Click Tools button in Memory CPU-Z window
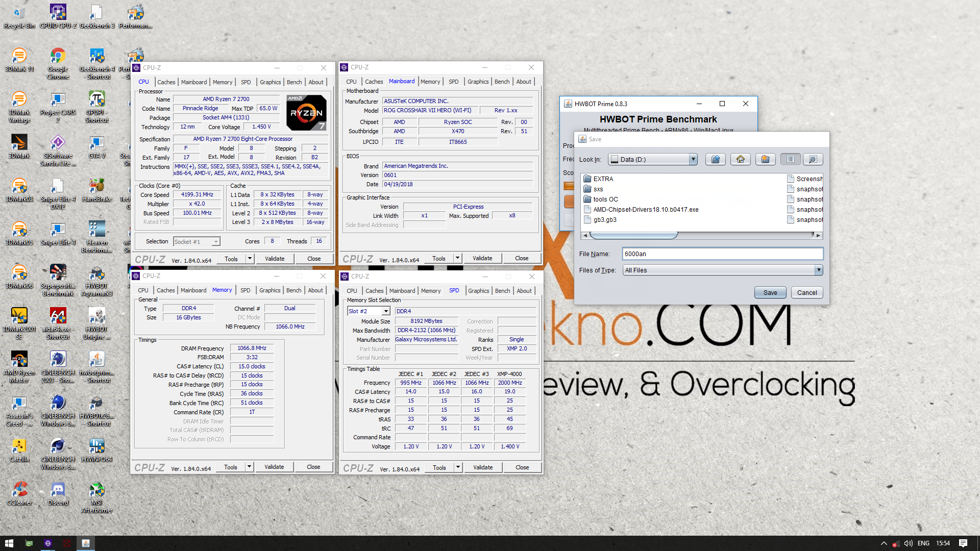The image size is (980, 551). coord(231,467)
